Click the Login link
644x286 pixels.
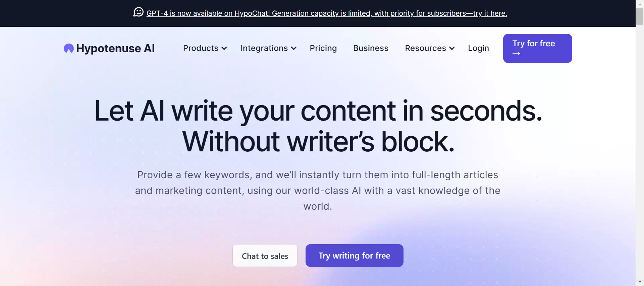[478, 48]
